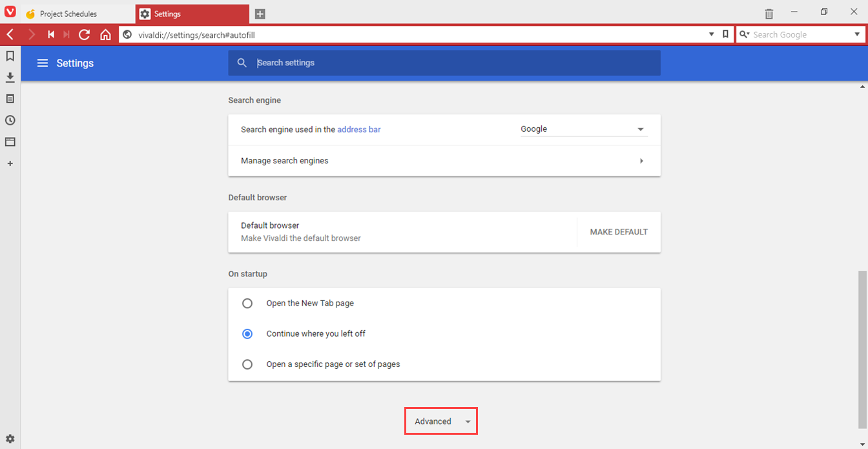Open the Downloads side panel

pos(10,78)
